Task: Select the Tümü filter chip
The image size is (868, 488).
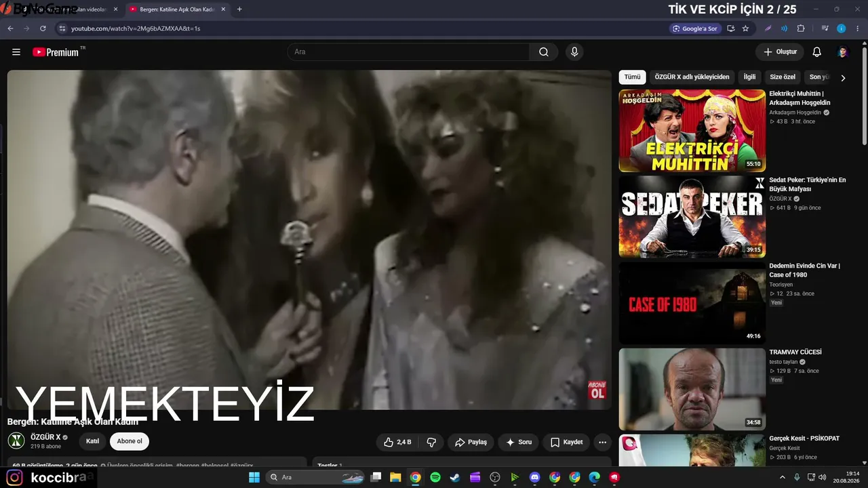Action: click(632, 77)
